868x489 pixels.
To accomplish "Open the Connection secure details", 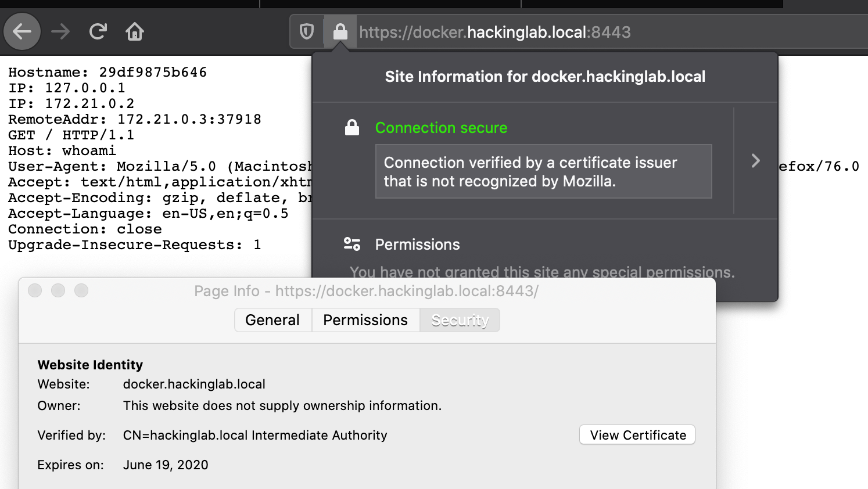I will (441, 127).
